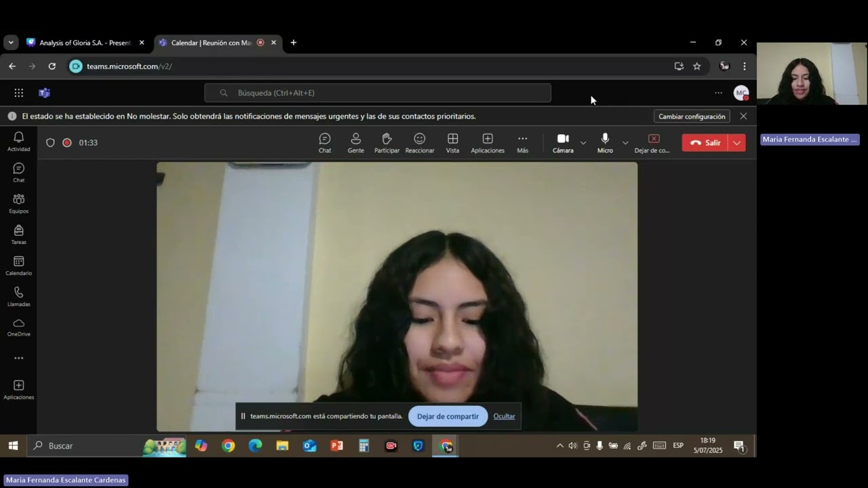The height and width of the screenshot is (488, 868).
Task: Dismiss the No molestar notification bar
Action: coord(743,116)
